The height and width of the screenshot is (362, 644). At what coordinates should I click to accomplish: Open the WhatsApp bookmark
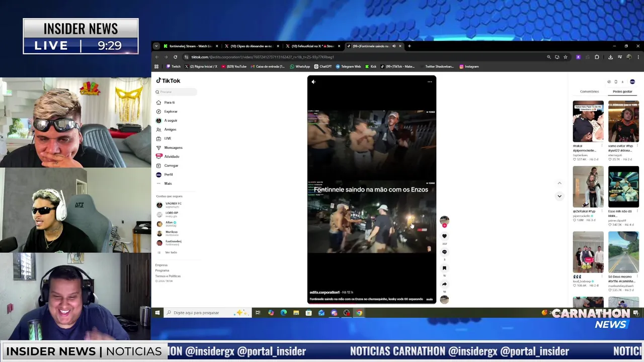pyautogui.click(x=300, y=66)
